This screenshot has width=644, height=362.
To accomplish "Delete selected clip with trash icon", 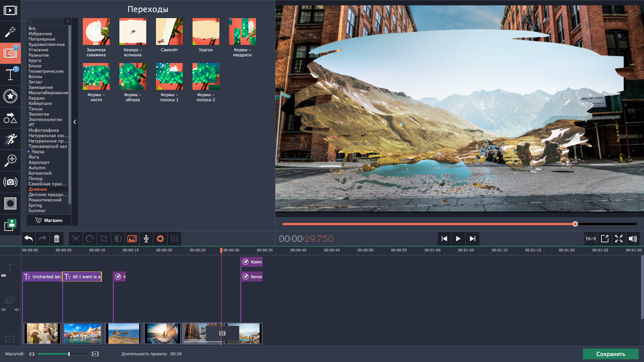I will click(57, 239).
